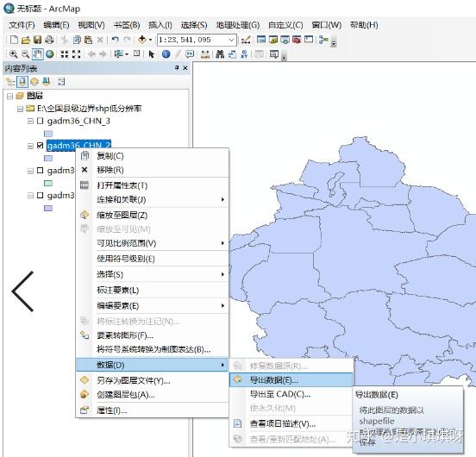476x457 pixels.
Task: Open the Editor toolbar
Action: 246,40
